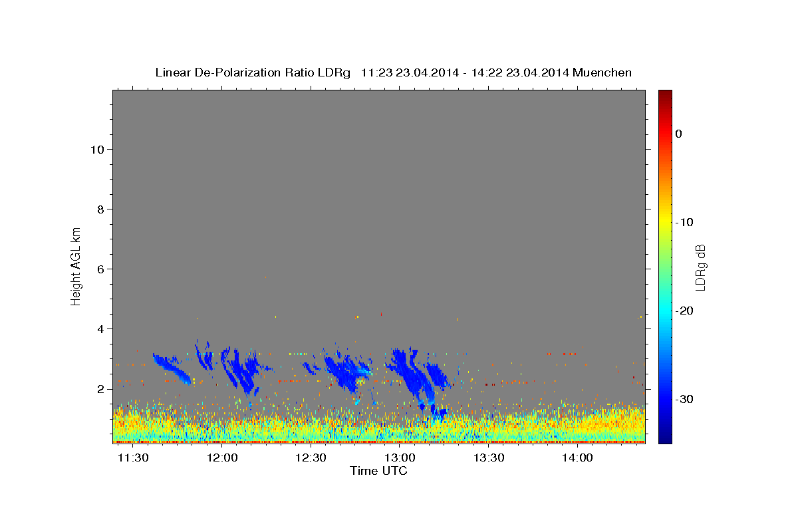Click the 11:30 time tick label

point(132,458)
